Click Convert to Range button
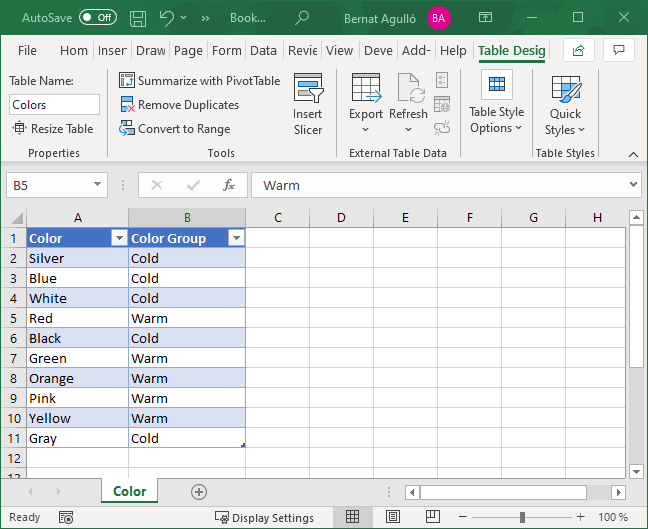Image resolution: width=648 pixels, height=529 pixels. pyautogui.click(x=176, y=129)
